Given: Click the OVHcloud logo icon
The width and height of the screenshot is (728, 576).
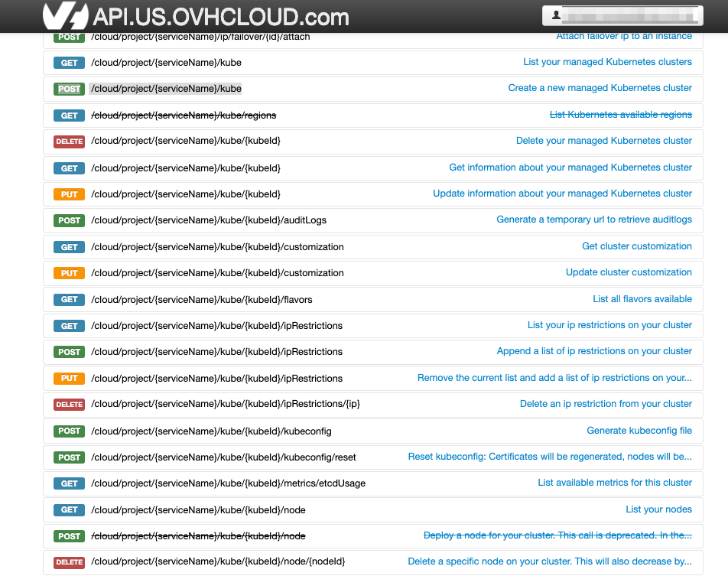Looking at the screenshot, I should click(64, 16).
